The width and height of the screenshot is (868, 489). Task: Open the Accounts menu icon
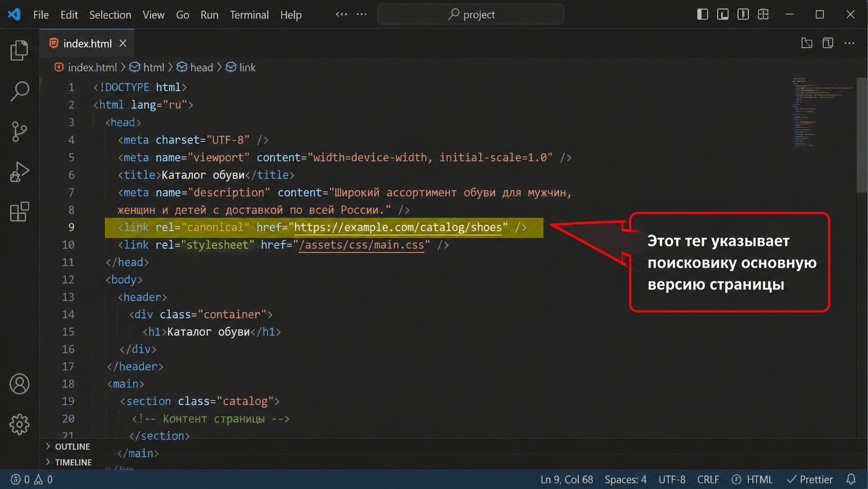coord(19,384)
